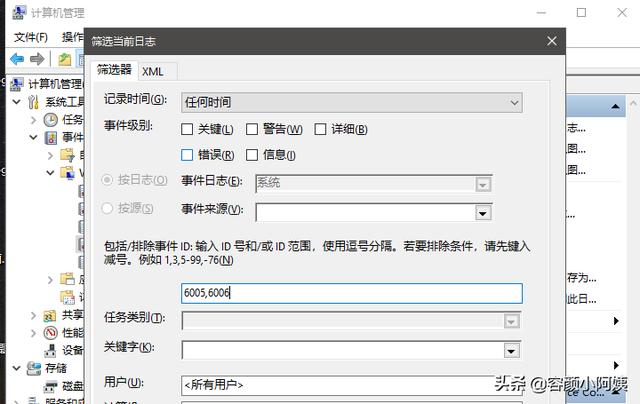Select the 系统工具 tools icon in tree
640x404 pixels.
(x=34, y=102)
